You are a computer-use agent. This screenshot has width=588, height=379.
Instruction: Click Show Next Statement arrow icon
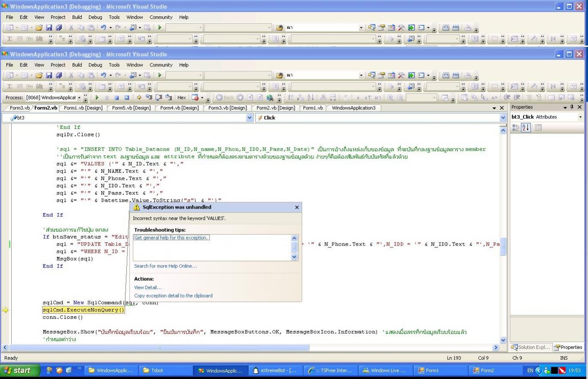coord(139,97)
